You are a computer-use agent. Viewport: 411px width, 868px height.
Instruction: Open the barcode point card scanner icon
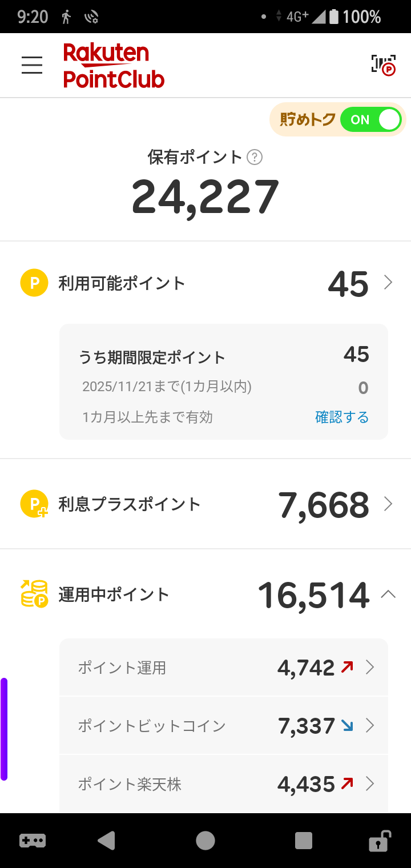[x=383, y=65]
